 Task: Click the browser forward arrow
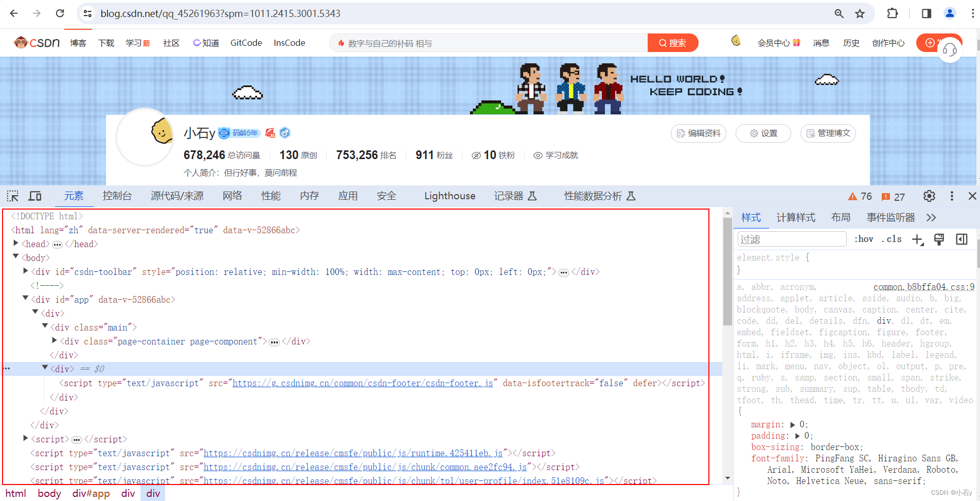pos(37,13)
